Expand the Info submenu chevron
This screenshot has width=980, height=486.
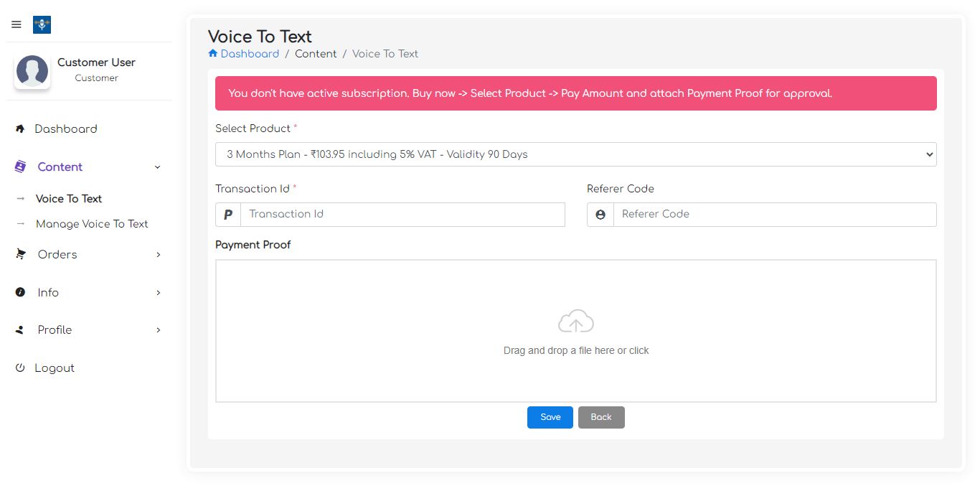click(x=159, y=293)
